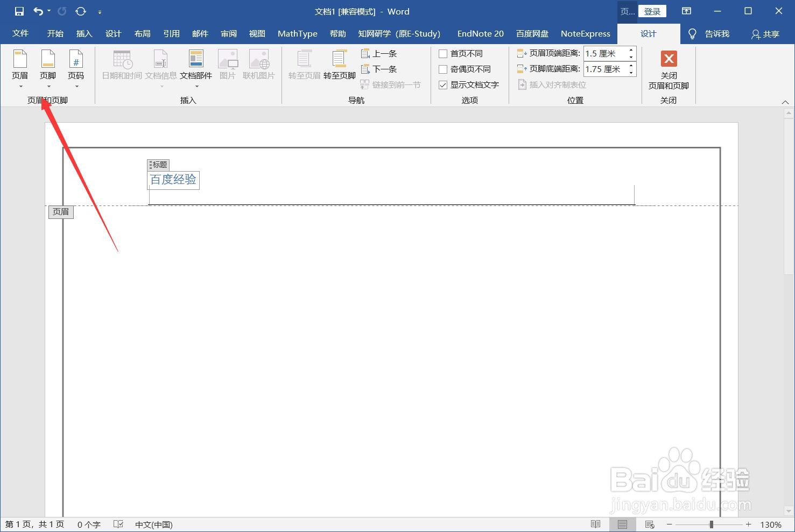
Task: Open the EndNote 20 ribbon tab
Action: click(480, 33)
